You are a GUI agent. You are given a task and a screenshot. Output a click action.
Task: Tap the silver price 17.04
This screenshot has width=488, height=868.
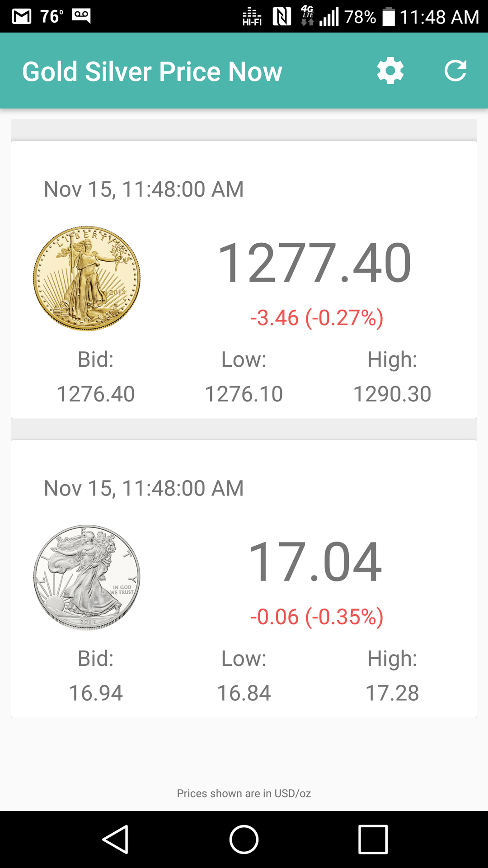coord(315,562)
